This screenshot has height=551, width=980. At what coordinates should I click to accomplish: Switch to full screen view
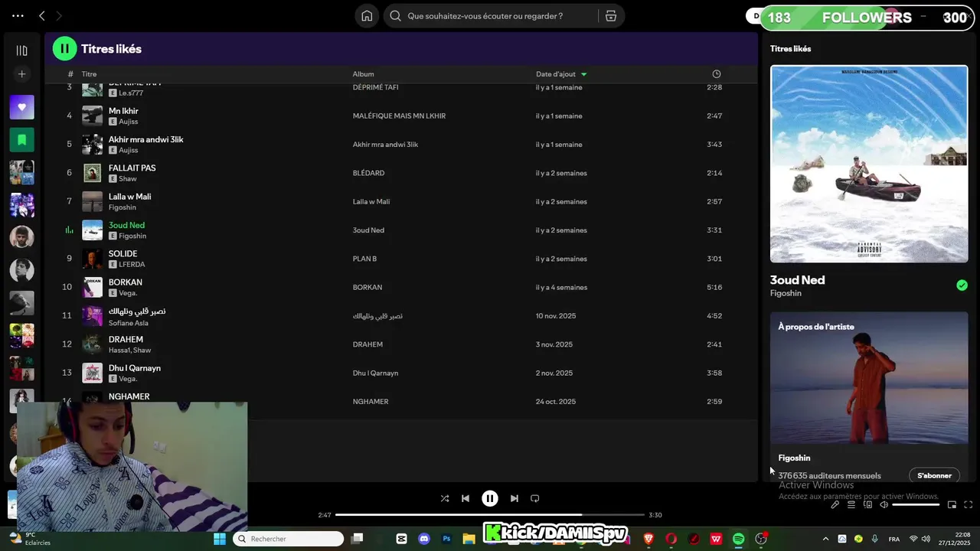coord(968,504)
